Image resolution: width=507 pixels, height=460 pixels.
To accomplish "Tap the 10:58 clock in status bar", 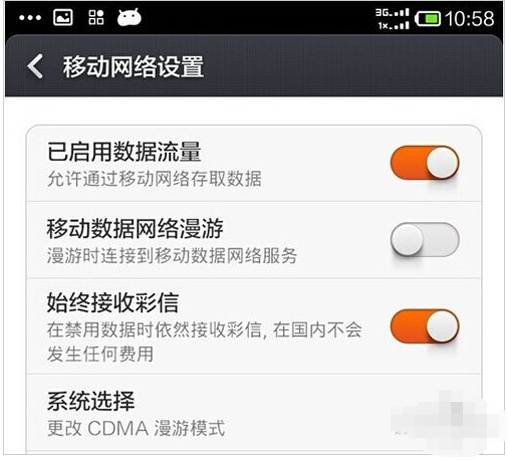I will pyautogui.click(x=470, y=18).
